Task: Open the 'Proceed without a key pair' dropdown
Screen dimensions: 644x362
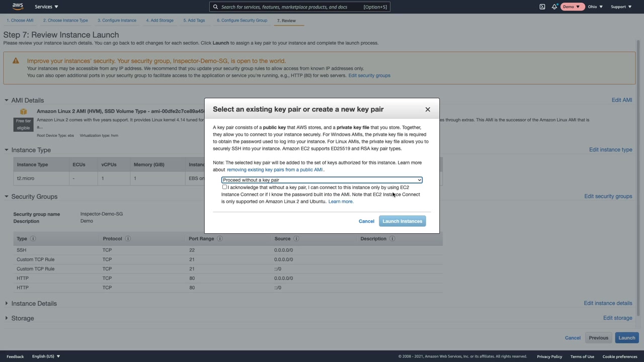Action: (x=322, y=180)
